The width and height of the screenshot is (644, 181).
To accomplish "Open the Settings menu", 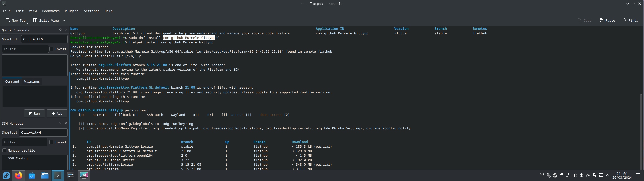I will (x=92, y=11).
